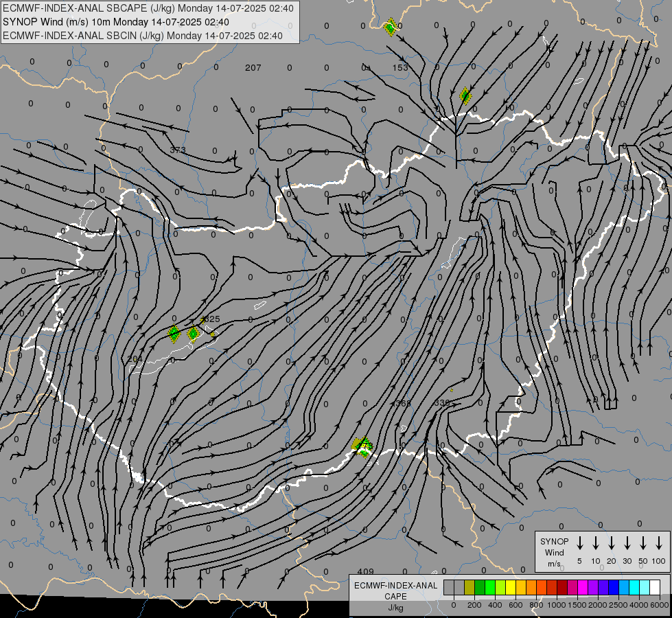Viewport: 672px width, 618px height.
Task: Click the SBCIN title line in the header
Action: (143, 36)
